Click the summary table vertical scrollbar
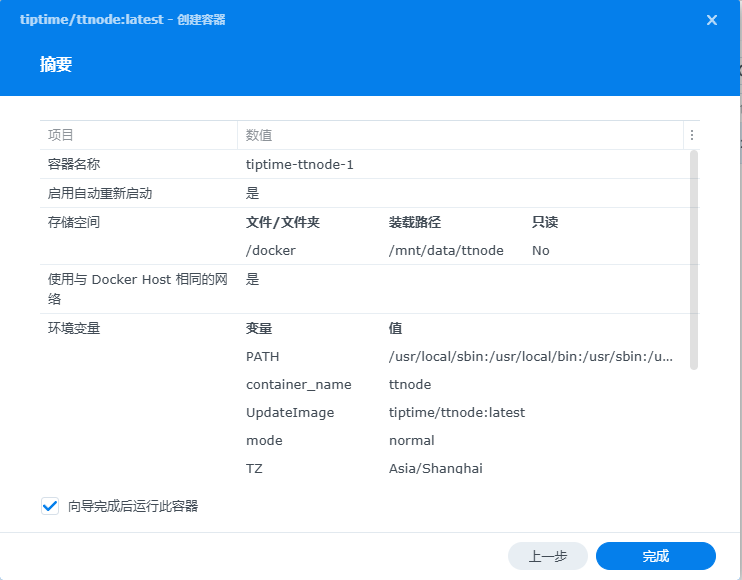The width and height of the screenshot is (742, 580). (x=694, y=260)
